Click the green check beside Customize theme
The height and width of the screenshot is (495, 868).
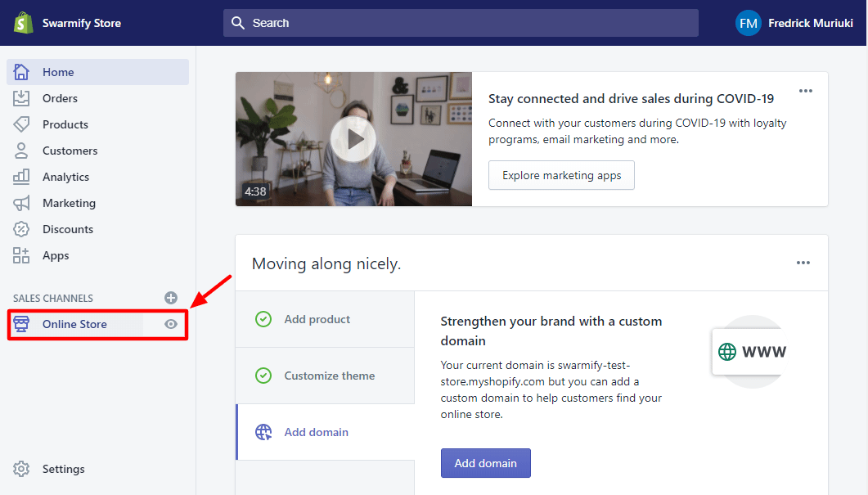(263, 376)
